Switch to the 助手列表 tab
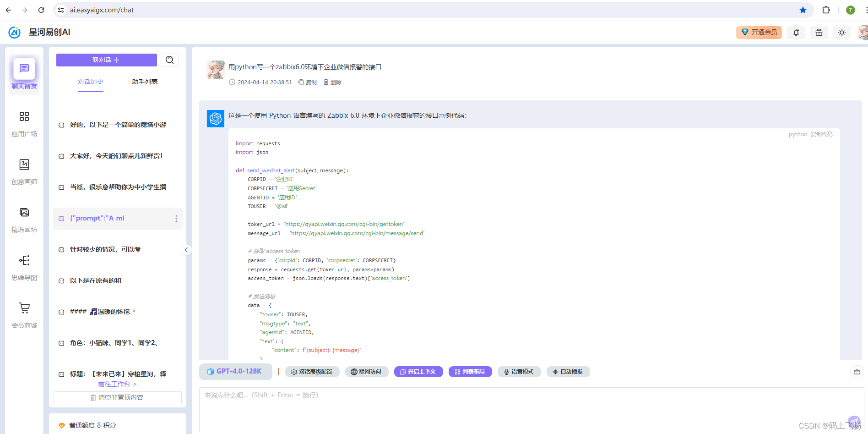 click(x=145, y=82)
